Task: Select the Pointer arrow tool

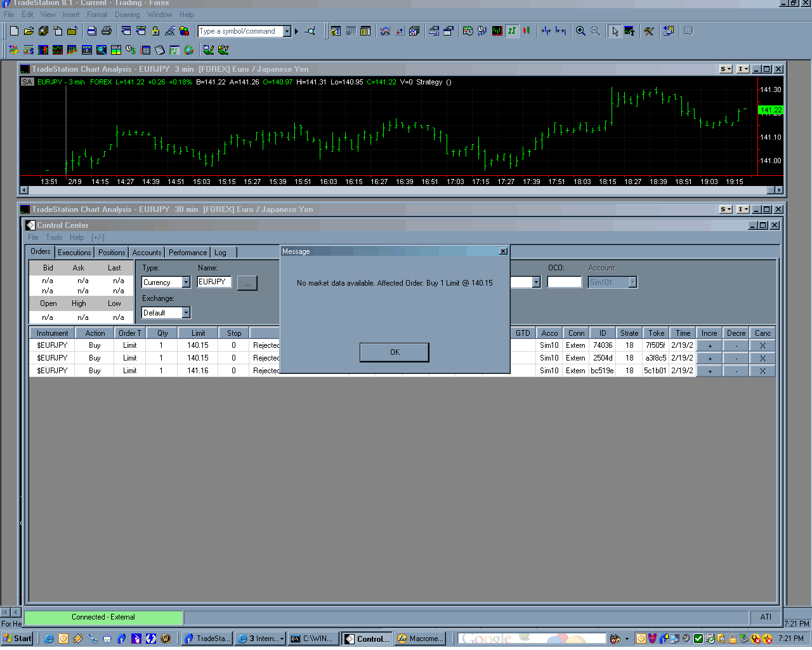Action: (x=614, y=30)
